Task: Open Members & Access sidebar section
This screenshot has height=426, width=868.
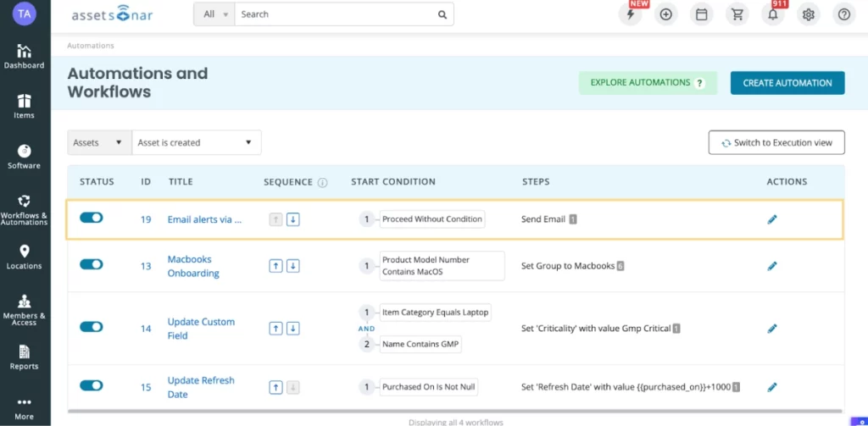Action: tap(25, 310)
